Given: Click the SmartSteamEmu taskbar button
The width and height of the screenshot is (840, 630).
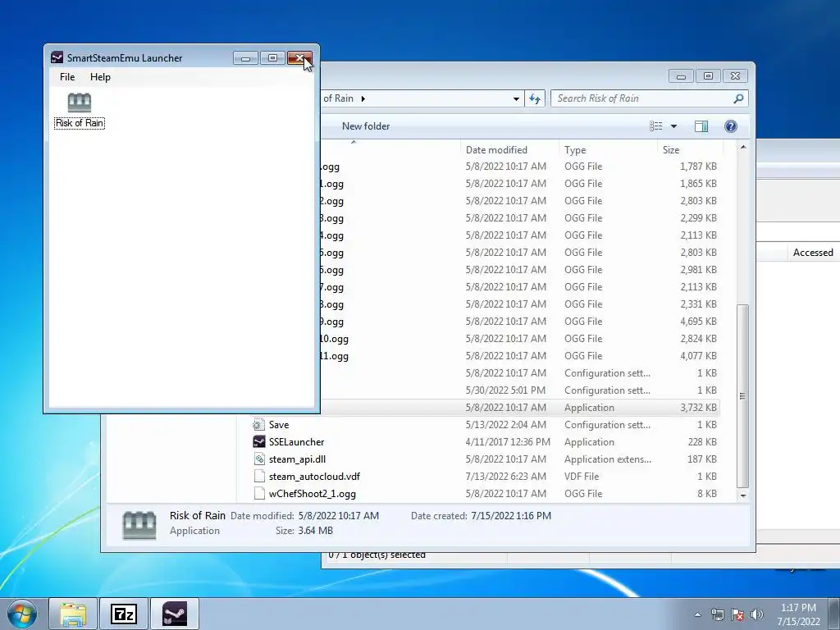Looking at the screenshot, I should coord(175,614).
